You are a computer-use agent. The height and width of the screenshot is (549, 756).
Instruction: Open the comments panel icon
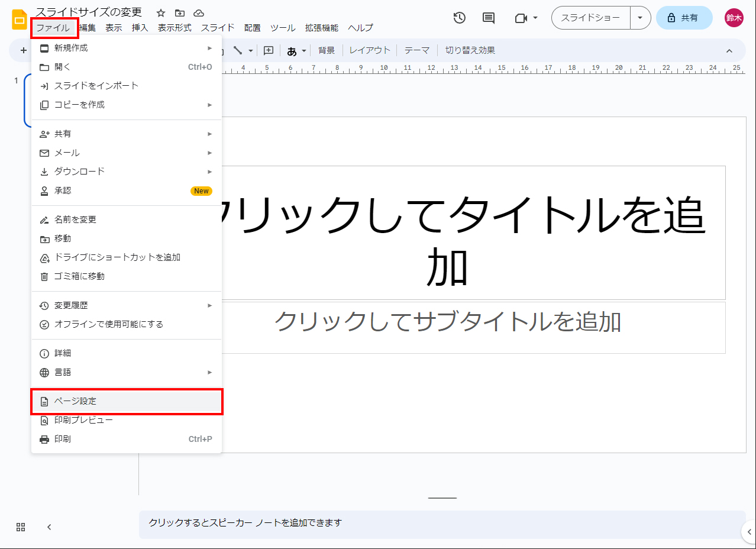(489, 18)
